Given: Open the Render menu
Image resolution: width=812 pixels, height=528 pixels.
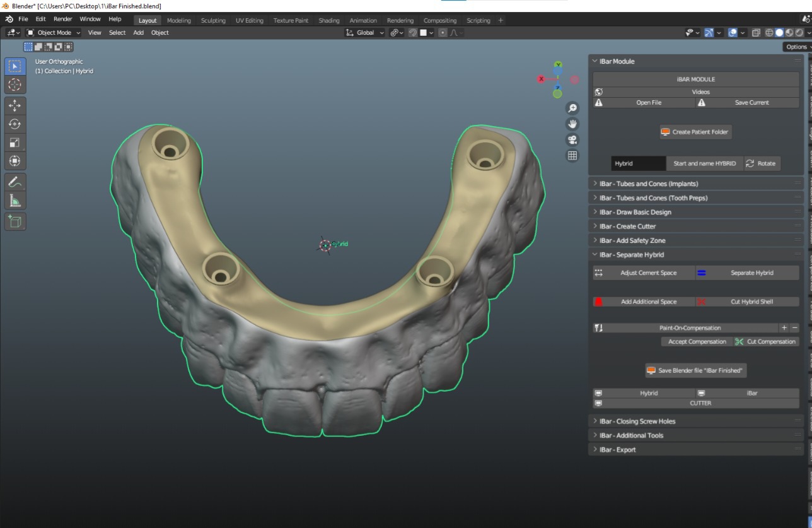Looking at the screenshot, I should pyautogui.click(x=63, y=20).
